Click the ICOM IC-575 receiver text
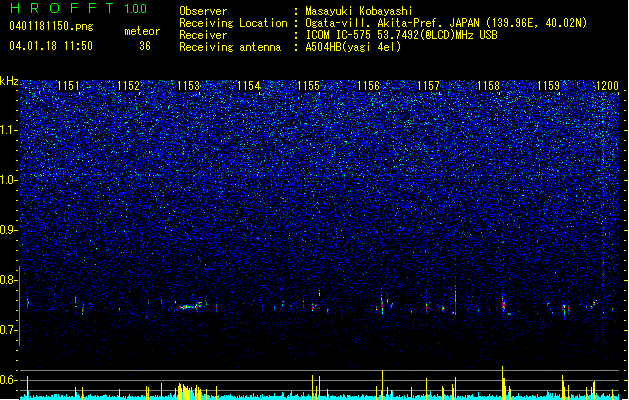The height and width of the screenshot is (400, 629). [401, 35]
